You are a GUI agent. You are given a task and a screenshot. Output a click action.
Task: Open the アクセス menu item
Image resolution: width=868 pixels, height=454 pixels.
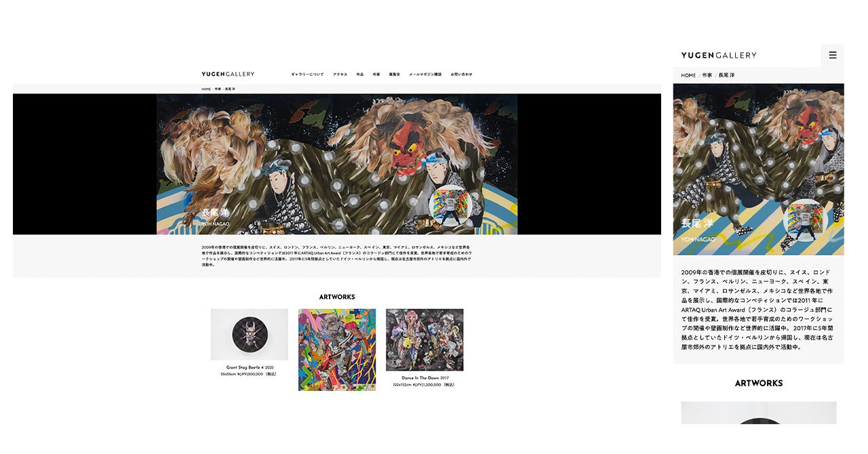pyautogui.click(x=340, y=74)
